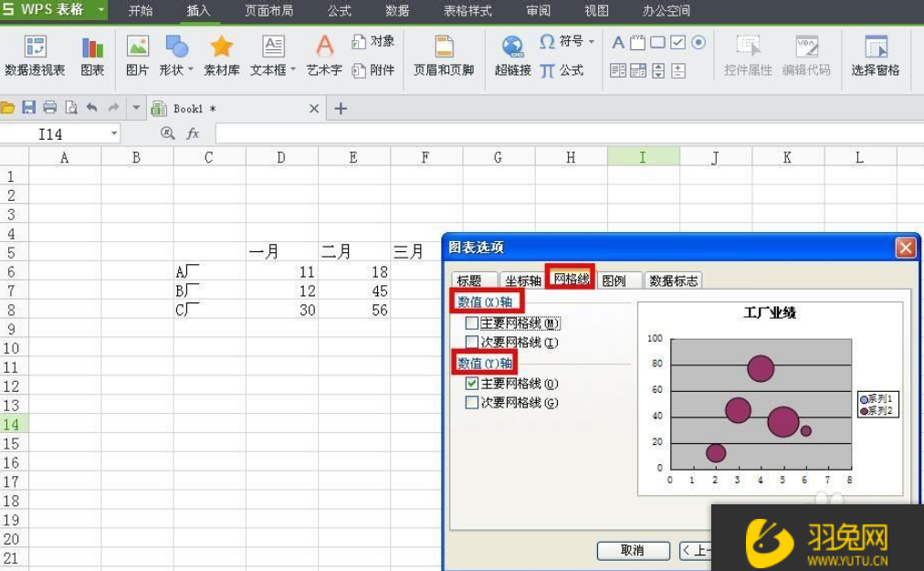The image size is (924, 571).
Task: Check 次要网格线(G) under 数值(Y)轴
Action: 471,402
